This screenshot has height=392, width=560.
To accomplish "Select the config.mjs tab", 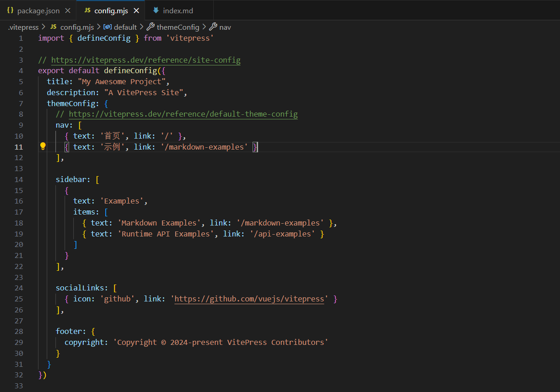I will [x=111, y=10].
